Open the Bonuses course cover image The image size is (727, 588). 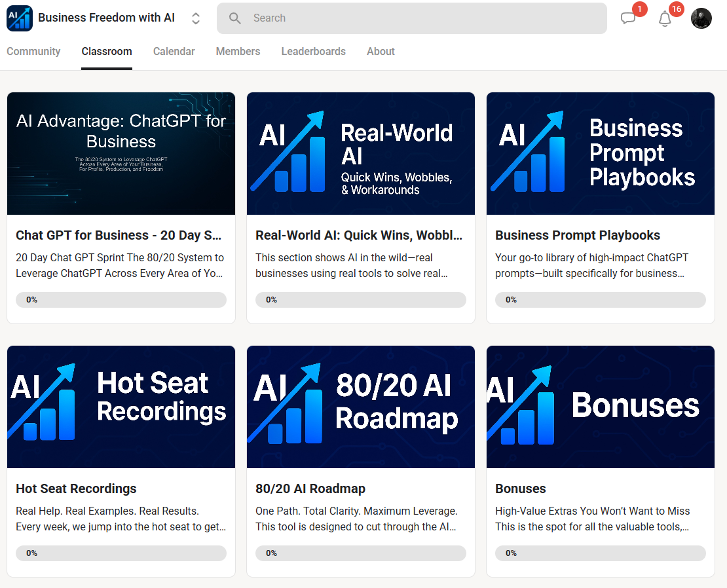601,407
